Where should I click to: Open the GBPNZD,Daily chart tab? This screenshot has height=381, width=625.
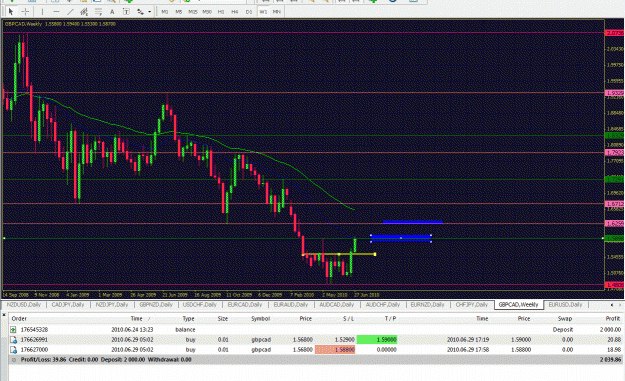coord(156,304)
